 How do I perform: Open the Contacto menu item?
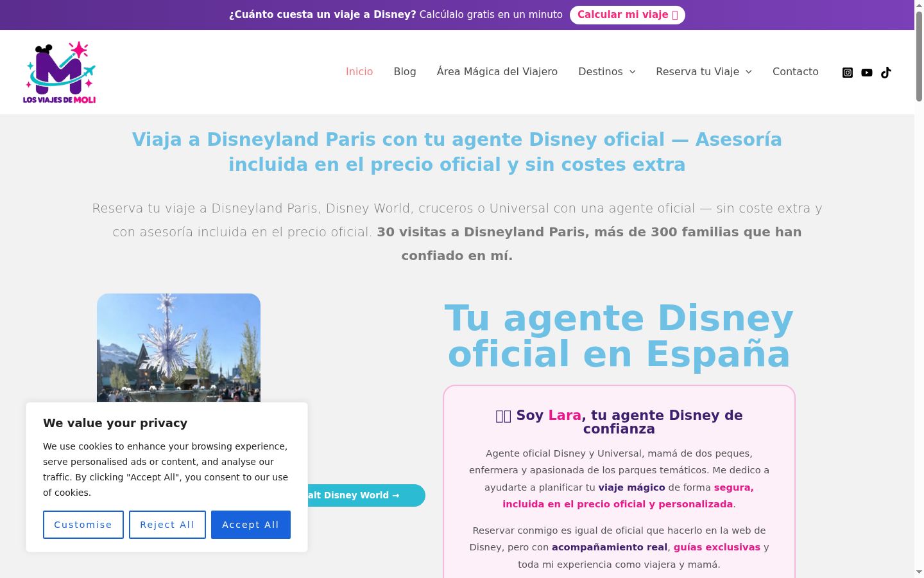(x=796, y=72)
